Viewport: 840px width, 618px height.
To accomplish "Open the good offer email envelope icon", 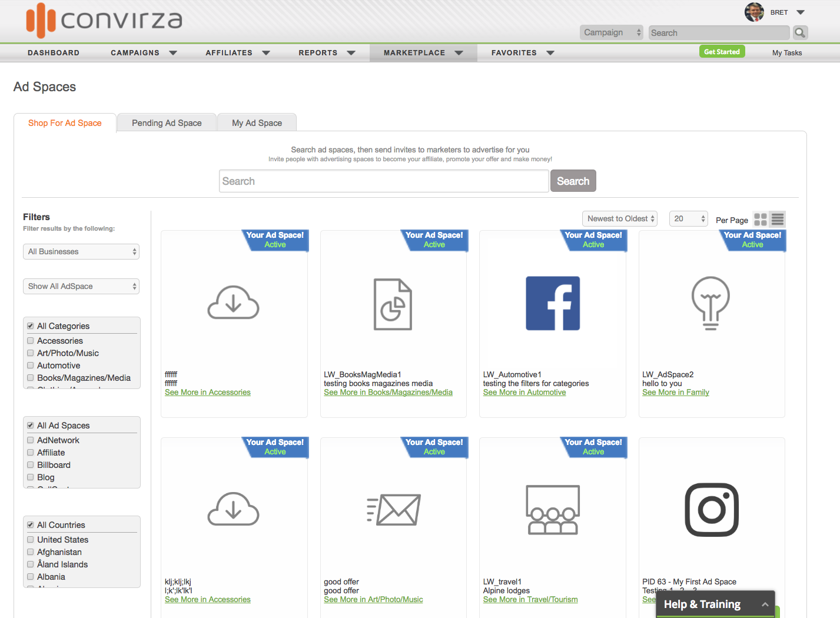I will point(393,510).
